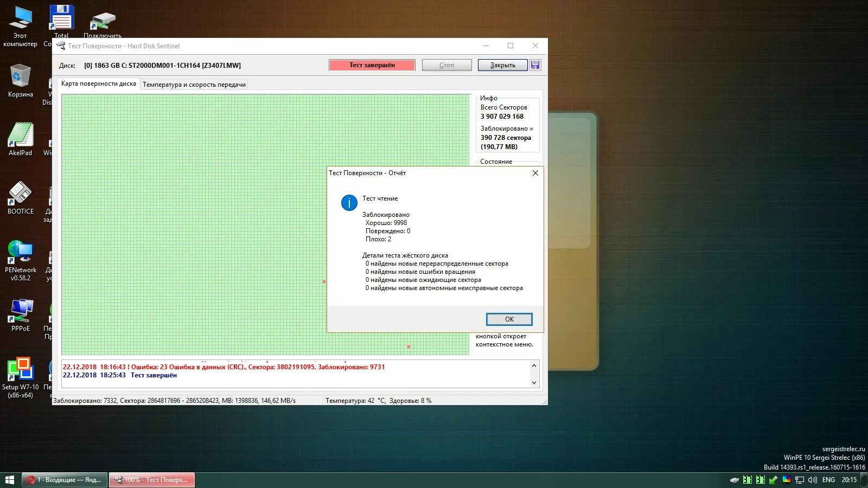Click 'Плохо: 2' in the report
Viewport: 868px width, 488px height.
pyautogui.click(x=378, y=239)
